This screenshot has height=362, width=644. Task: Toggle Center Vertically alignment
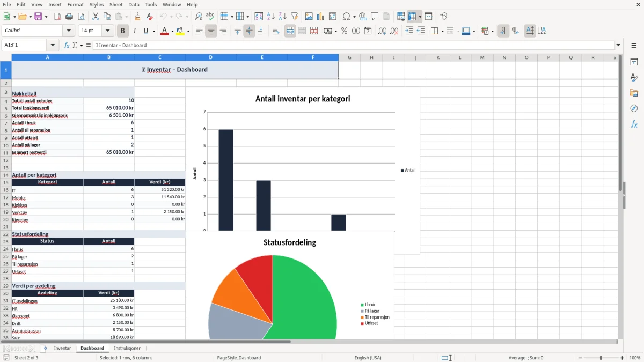(249, 31)
